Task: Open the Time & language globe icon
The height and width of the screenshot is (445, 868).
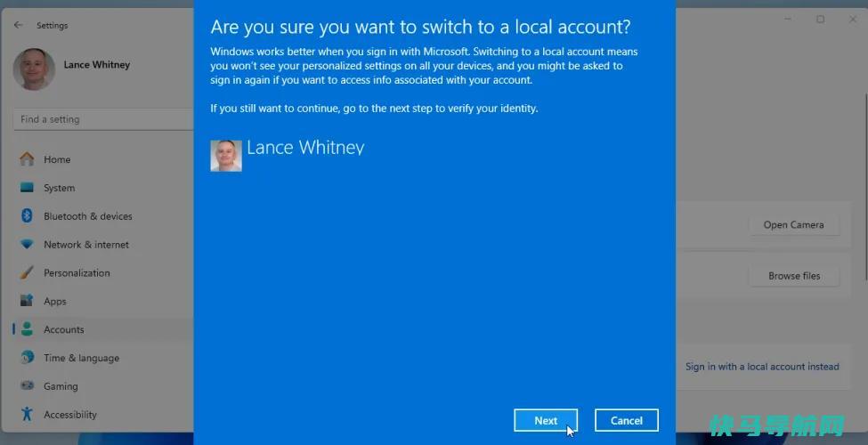Action: 27,358
